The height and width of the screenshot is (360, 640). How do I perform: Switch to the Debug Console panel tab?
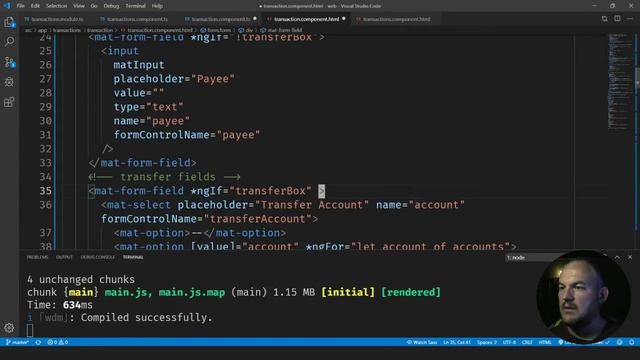pos(98,257)
